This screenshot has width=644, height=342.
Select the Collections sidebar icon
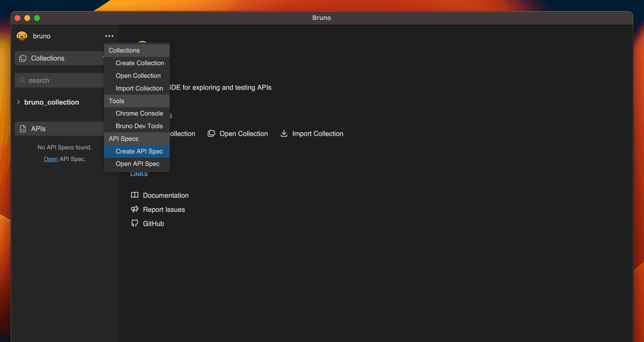pyautogui.click(x=23, y=58)
